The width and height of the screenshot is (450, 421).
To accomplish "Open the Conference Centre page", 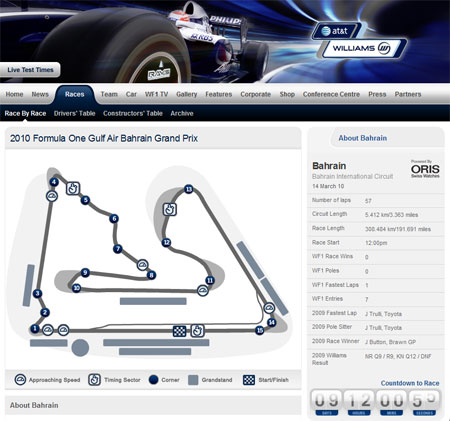I will [x=331, y=94].
